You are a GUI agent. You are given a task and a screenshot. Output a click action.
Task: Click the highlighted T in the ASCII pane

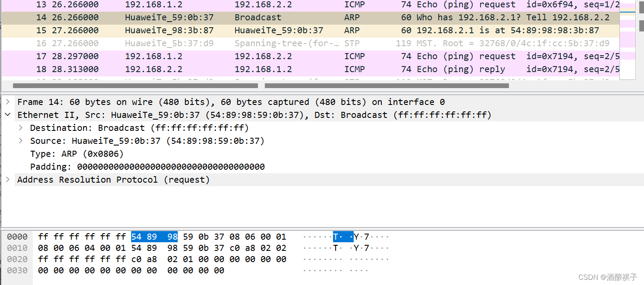336,237
